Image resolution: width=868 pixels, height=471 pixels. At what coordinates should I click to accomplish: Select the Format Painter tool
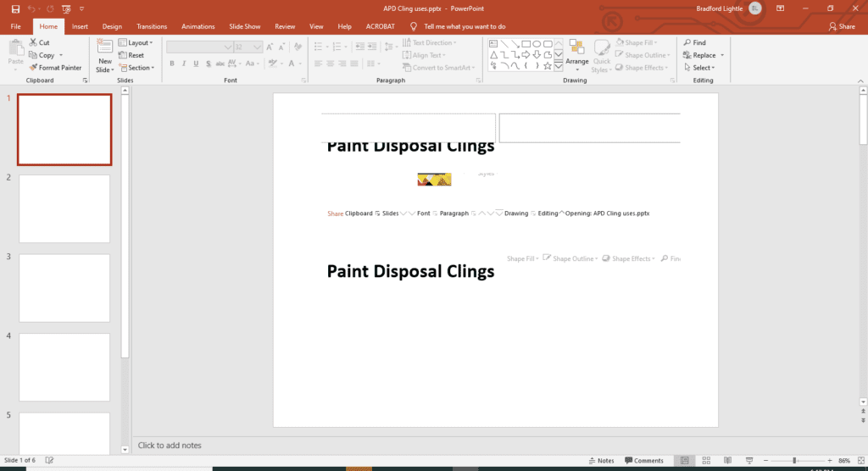pos(55,68)
